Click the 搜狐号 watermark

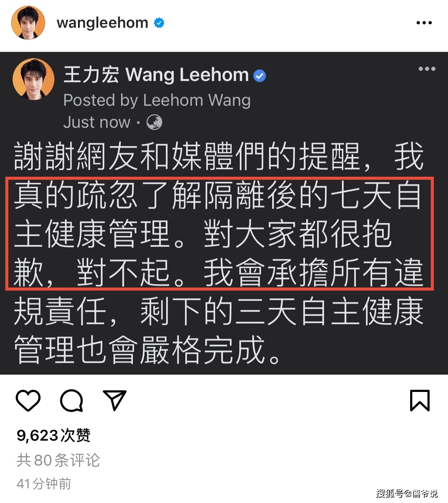[407, 493]
